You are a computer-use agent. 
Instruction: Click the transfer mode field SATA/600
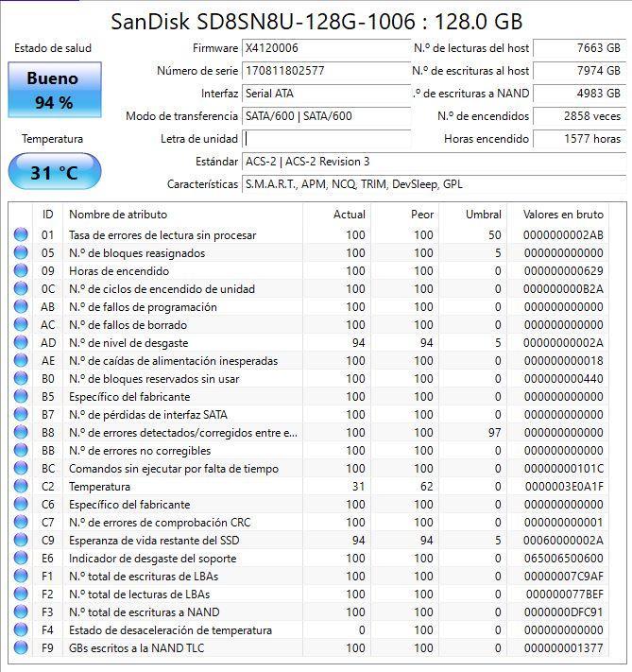point(326,116)
